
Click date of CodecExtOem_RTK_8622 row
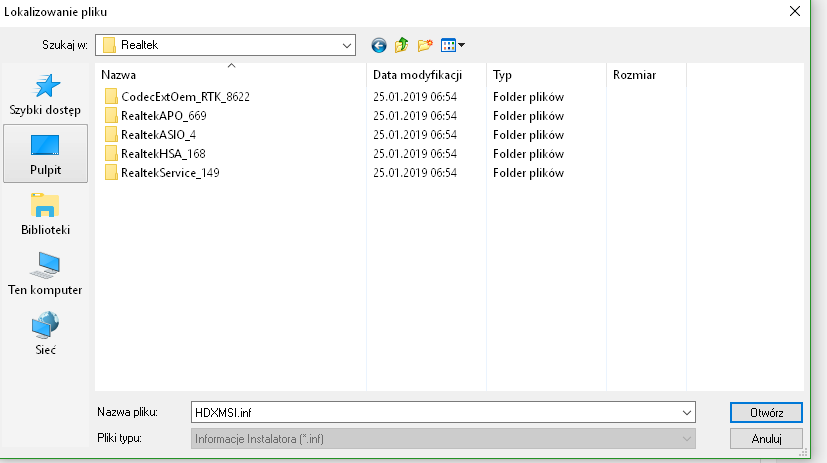(415, 97)
